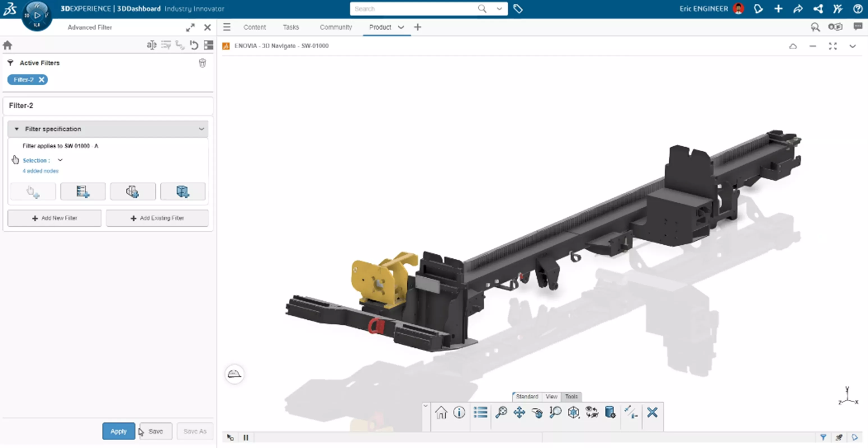Select the Pan arrows tool

tap(519, 412)
